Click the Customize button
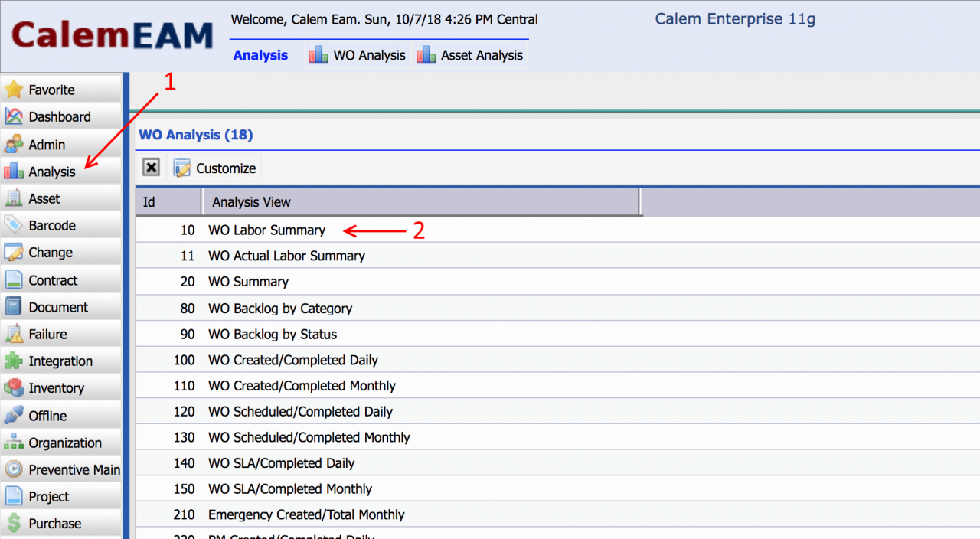Screen dimensions: 980x539 (x=214, y=168)
